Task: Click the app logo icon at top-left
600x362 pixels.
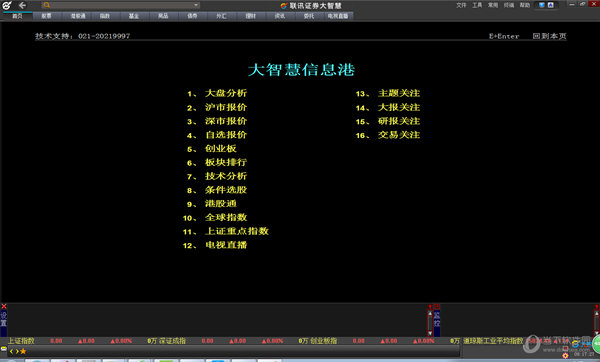Action: point(7,5)
